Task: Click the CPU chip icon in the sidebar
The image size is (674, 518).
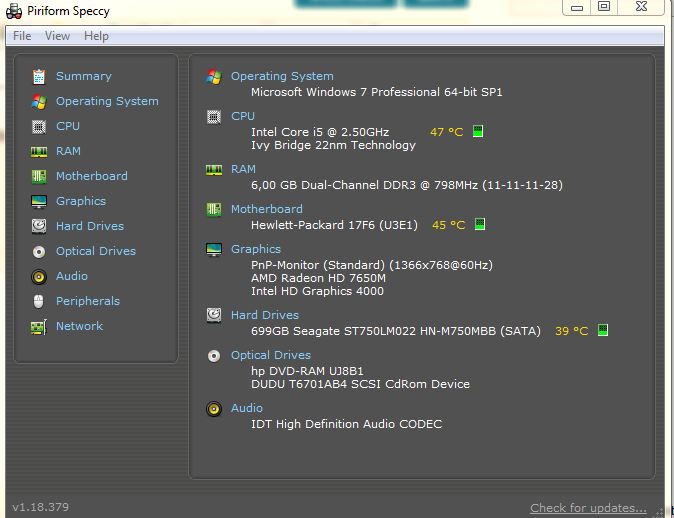Action: [39, 126]
